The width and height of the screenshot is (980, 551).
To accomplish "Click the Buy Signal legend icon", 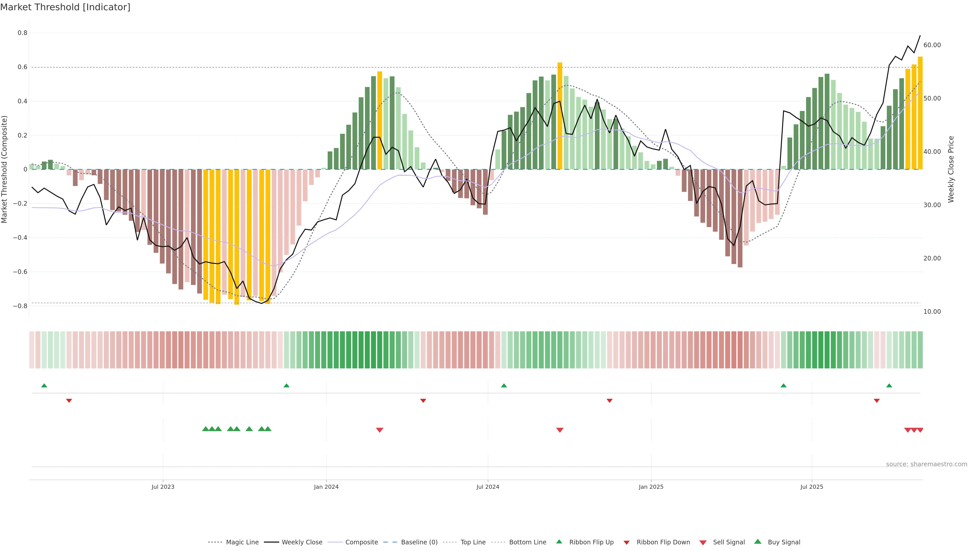I will 758,542.
